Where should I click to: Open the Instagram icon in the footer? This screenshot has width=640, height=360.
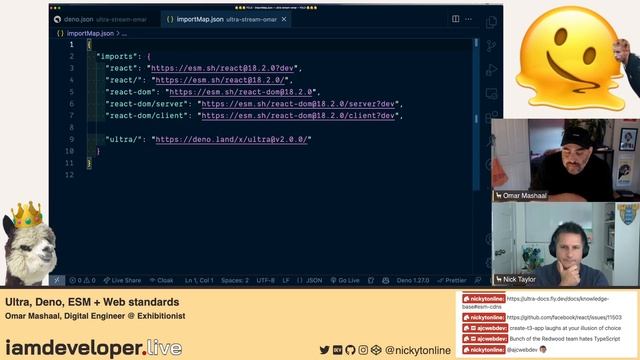(x=363, y=350)
